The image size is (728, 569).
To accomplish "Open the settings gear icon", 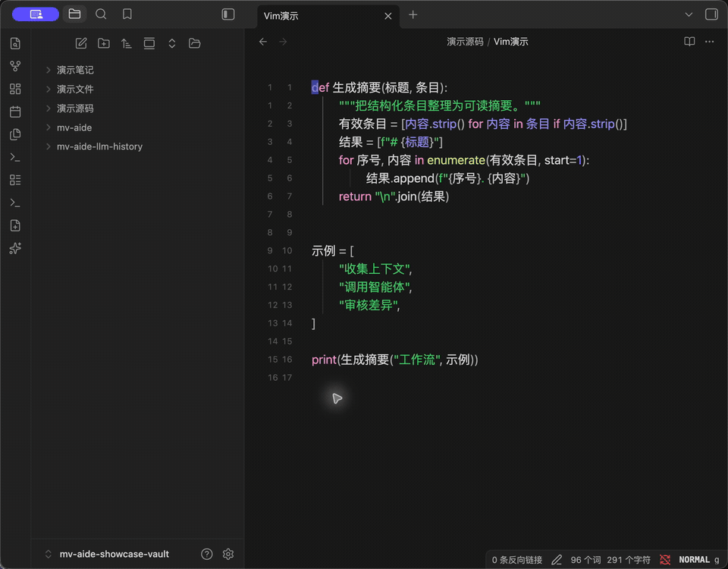I will click(x=228, y=554).
